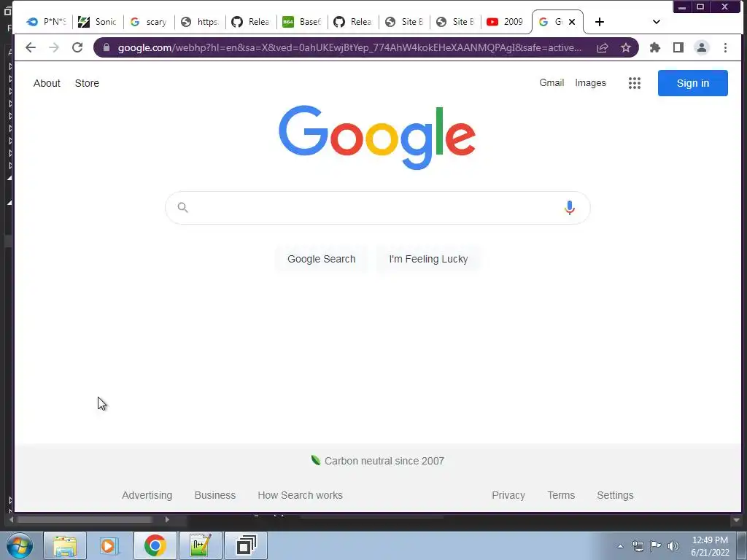The image size is (747, 560).
Task: Switch to the https tab
Action: coord(200,22)
